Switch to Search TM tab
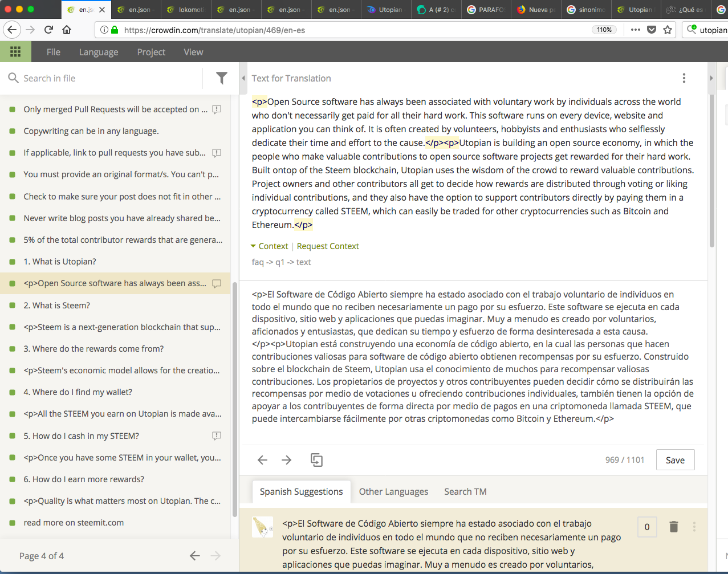Image resolution: width=728 pixels, height=574 pixels. (x=465, y=491)
